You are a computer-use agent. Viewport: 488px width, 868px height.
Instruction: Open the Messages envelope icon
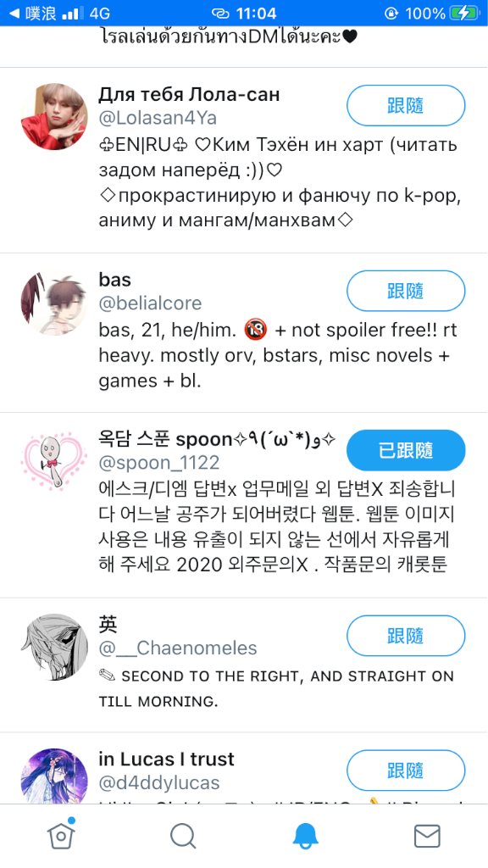(427, 836)
